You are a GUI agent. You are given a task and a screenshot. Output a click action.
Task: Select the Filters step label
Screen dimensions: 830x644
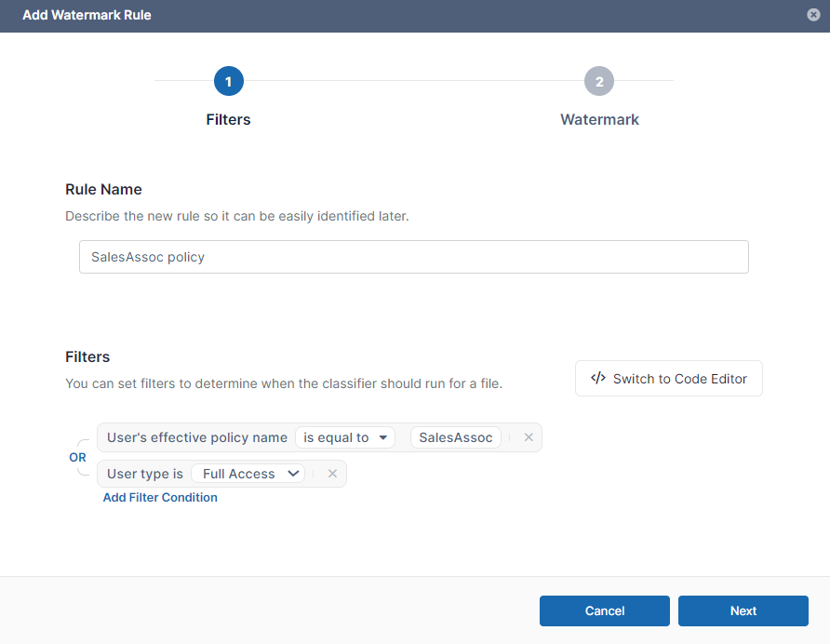click(228, 119)
